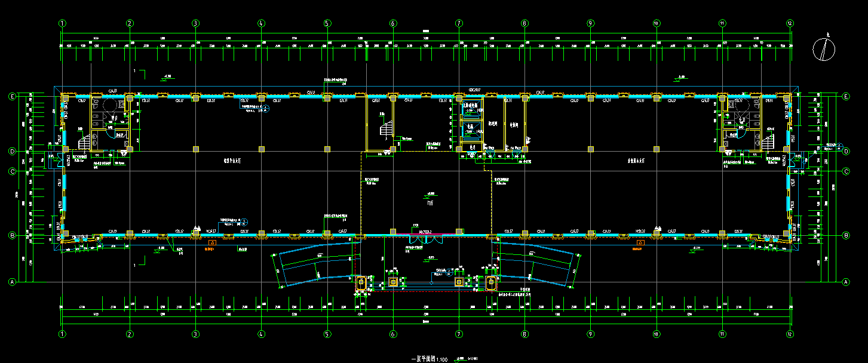The image size is (868, 363).
Task: Select the orange triangle marker right of entrance
Action: (640, 243)
